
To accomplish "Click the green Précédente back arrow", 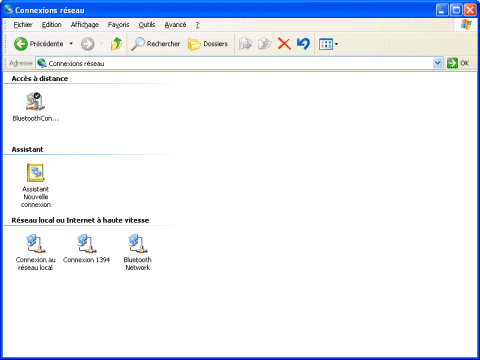I will point(21,44).
